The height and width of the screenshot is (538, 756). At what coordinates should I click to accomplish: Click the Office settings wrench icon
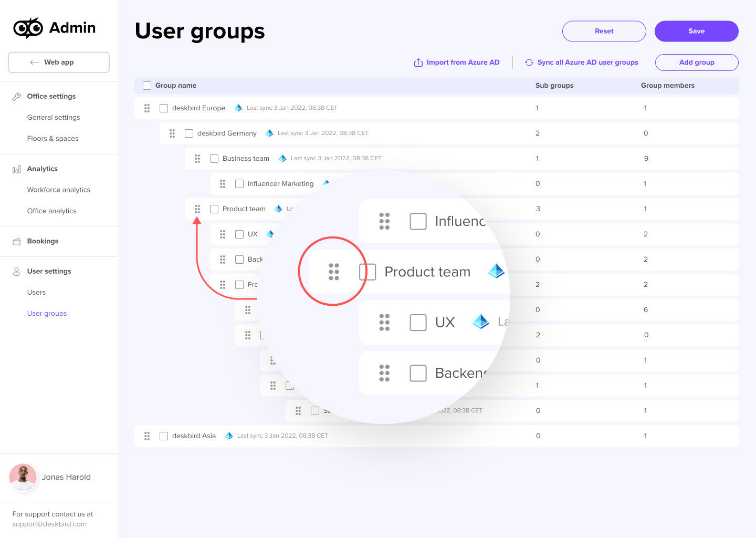pos(17,96)
